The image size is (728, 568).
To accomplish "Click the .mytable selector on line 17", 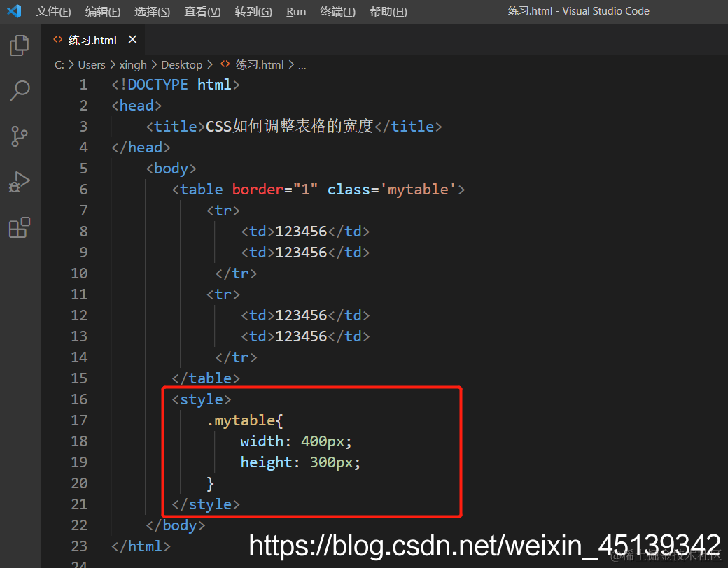I will coord(241,420).
